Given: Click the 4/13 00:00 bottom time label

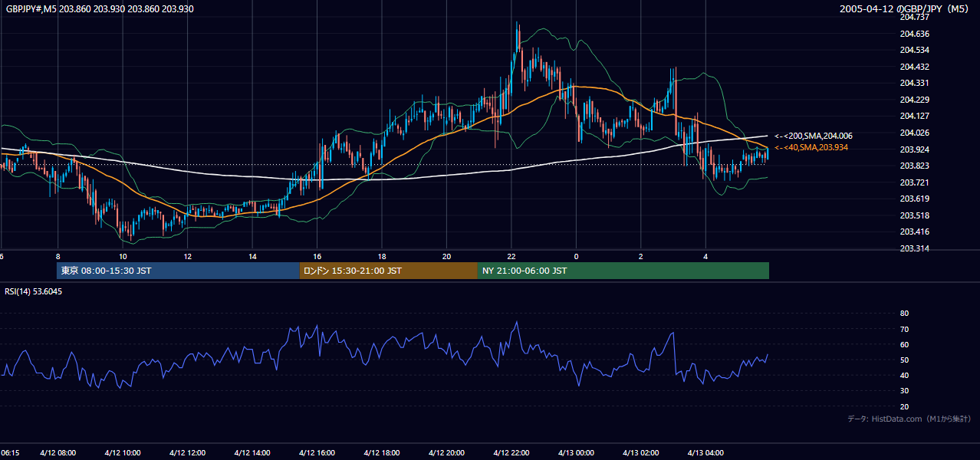Looking at the screenshot, I should point(576,453).
